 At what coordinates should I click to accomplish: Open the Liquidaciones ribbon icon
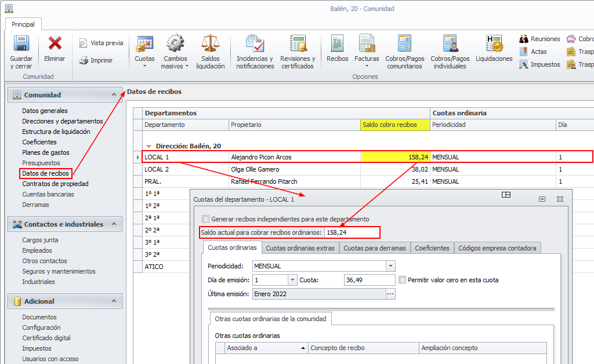point(494,44)
